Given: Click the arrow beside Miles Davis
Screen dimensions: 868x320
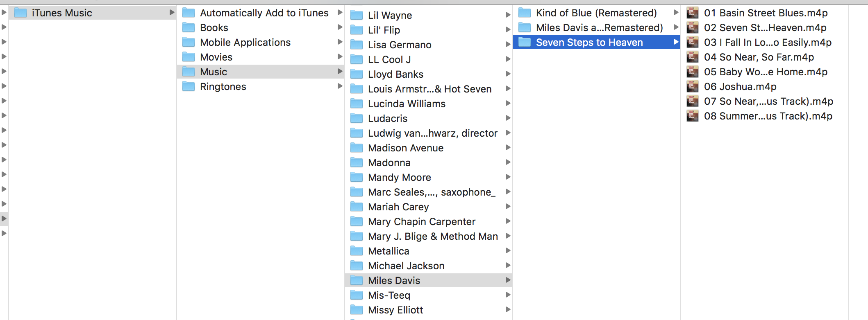Looking at the screenshot, I should [x=508, y=280].
